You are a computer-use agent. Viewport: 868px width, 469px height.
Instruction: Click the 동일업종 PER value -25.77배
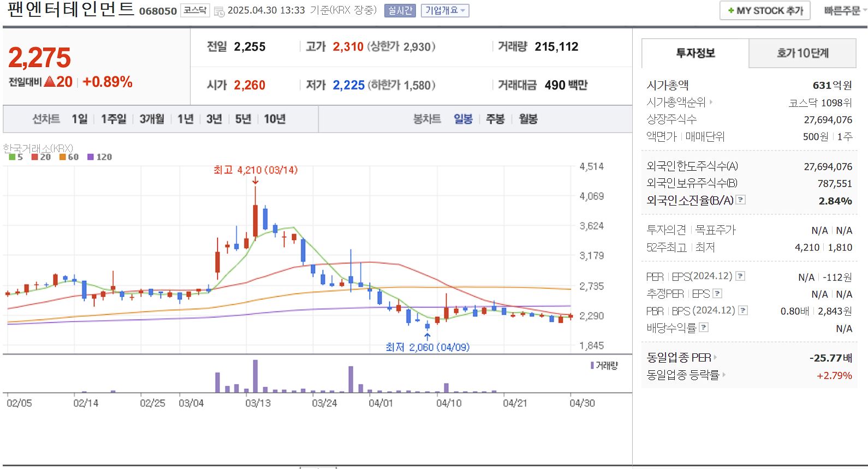830,358
